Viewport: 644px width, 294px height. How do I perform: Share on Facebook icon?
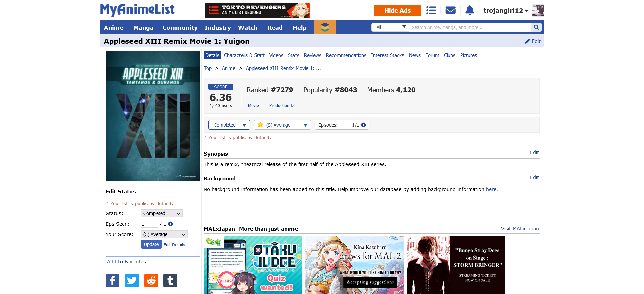pyautogui.click(x=112, y=280)
